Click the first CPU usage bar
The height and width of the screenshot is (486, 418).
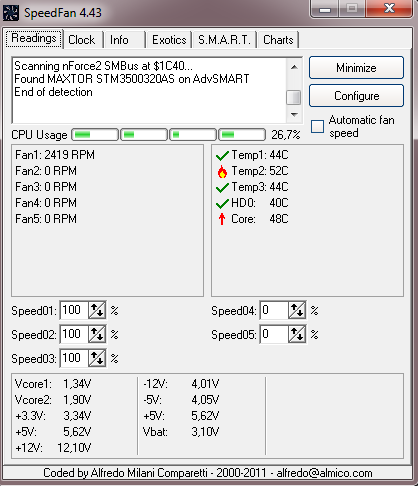(95, 135)
